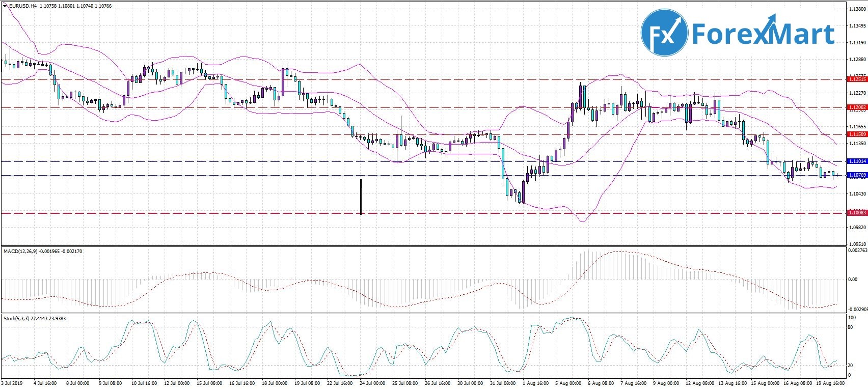868x389 pixels.
Task: Click the triangle arrow beside EURUSD,H4 title
Action: pyautogui.click(x=5, y=6)
